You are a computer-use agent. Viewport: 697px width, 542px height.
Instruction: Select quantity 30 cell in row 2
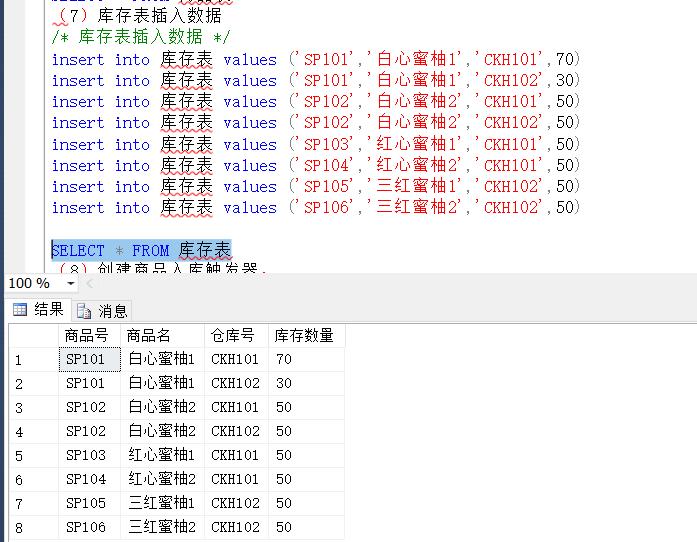click(307, 383)
